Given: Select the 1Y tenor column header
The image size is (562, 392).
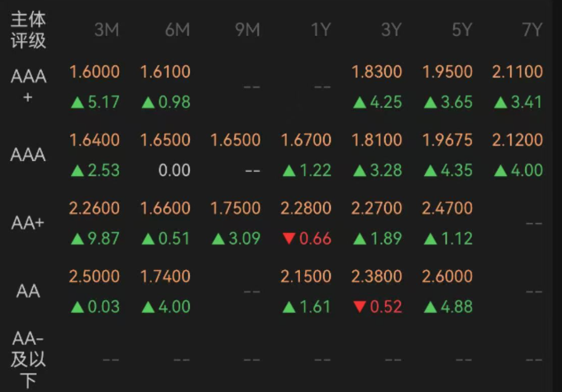Looking at the screenshot, I should 321,29.
